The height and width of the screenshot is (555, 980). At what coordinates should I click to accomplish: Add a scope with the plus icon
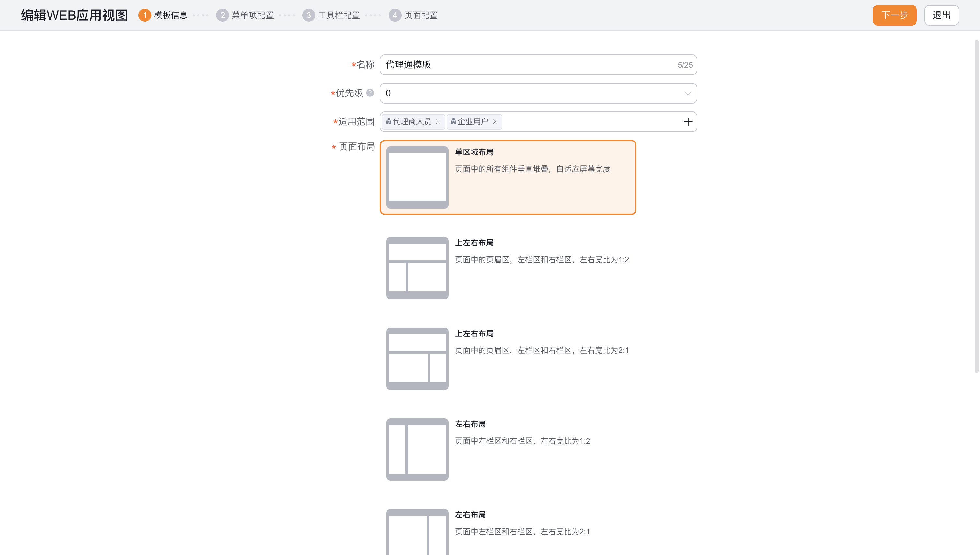[x=688, y=122]
